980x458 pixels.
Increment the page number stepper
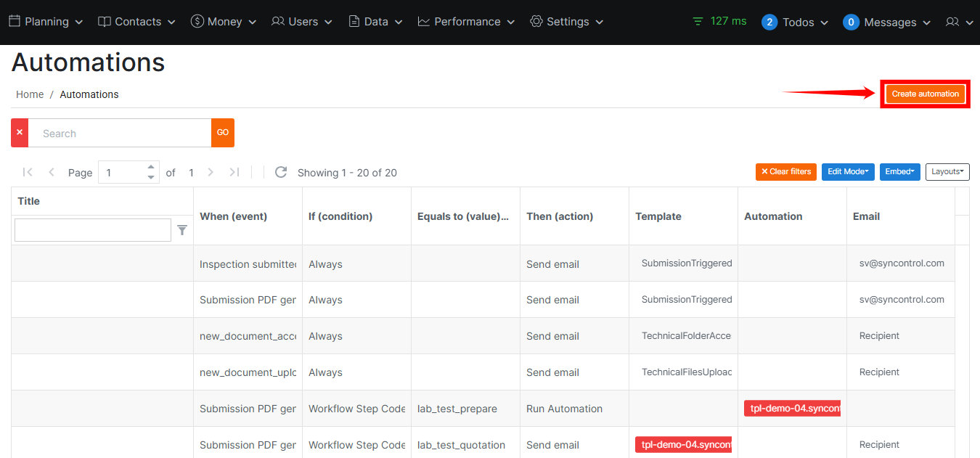[151, 167]
